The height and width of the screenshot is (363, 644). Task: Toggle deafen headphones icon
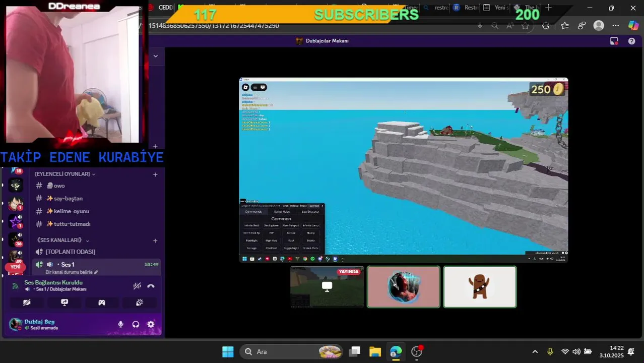point(136,324)
